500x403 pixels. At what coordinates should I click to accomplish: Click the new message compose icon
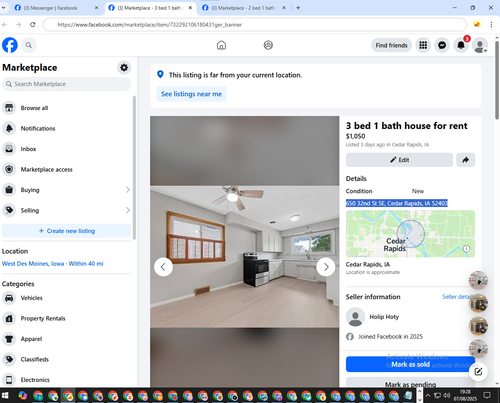[x=478, y=372]
